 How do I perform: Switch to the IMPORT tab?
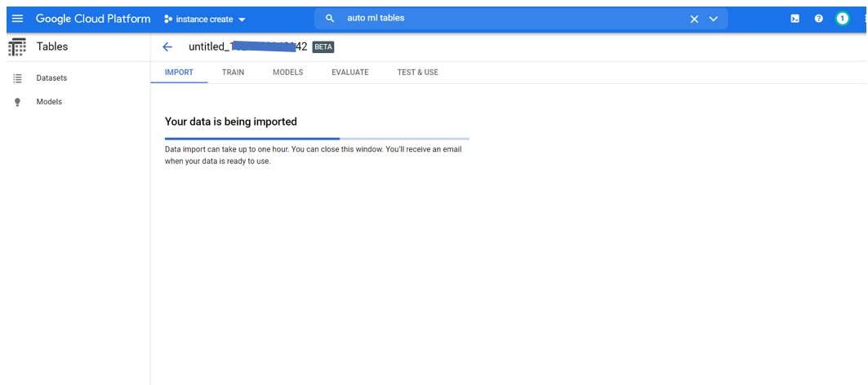click(x=180, y=73)
